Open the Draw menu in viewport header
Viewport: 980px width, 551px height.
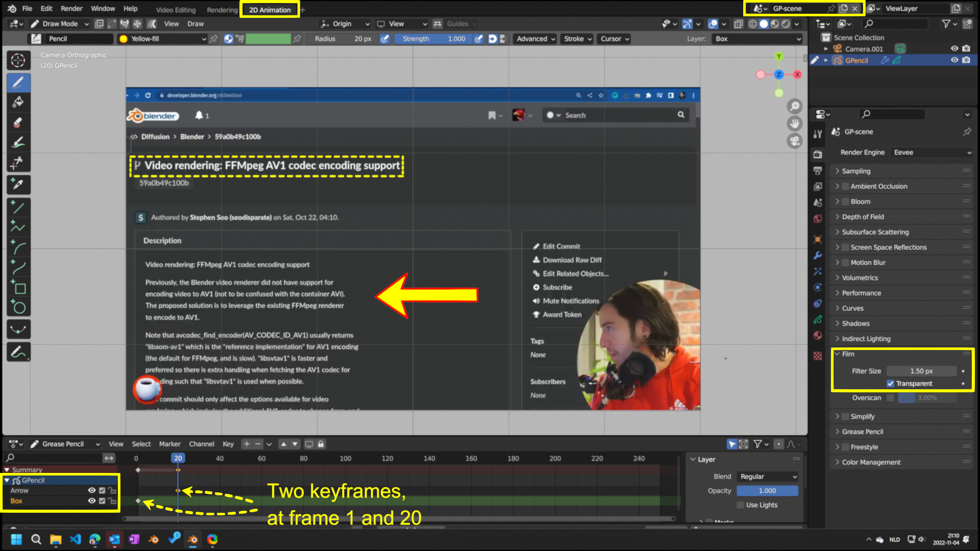(x=195, y=24)
